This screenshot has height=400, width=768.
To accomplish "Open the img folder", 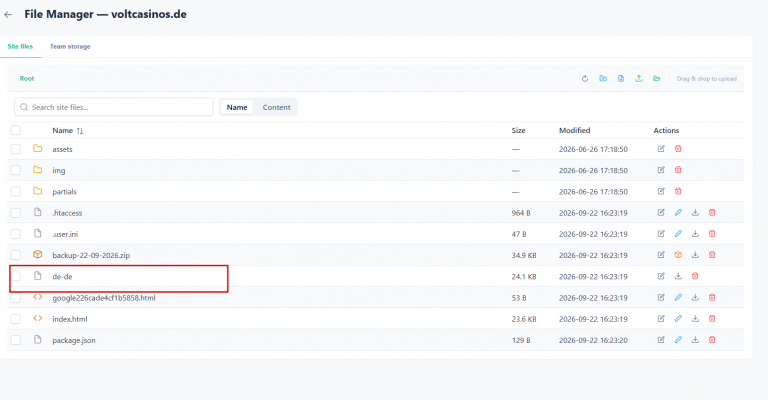I will point(59,170).
